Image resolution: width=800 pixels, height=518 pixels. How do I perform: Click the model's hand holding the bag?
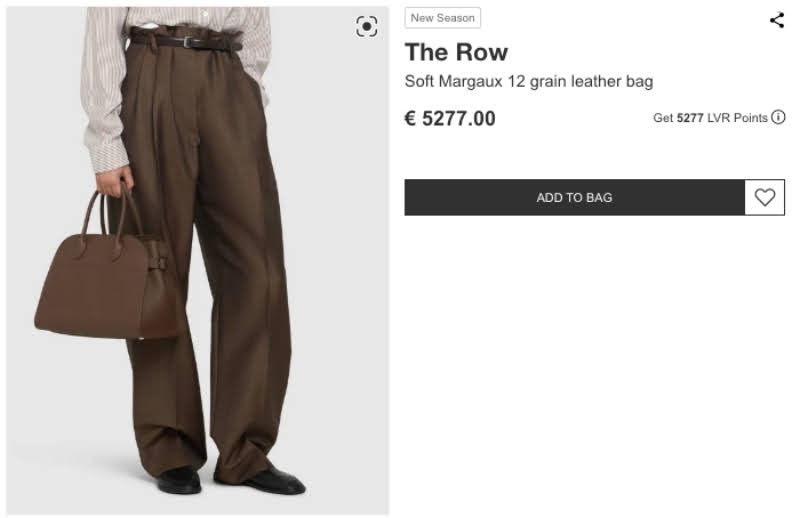coord(115,180)
